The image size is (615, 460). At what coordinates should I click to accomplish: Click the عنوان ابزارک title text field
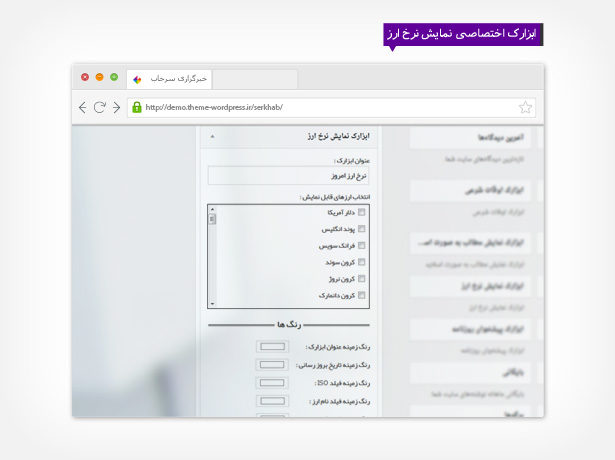coord(290,175)
